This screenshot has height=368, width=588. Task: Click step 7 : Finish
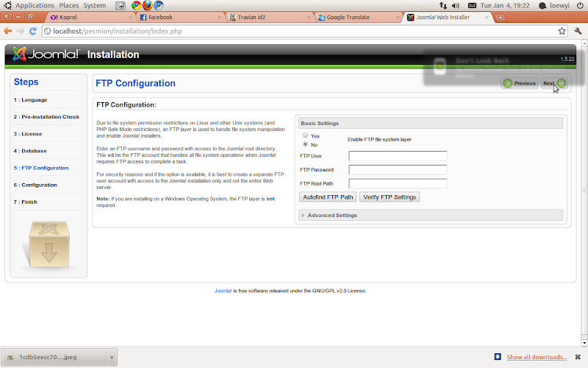(26, 202)
